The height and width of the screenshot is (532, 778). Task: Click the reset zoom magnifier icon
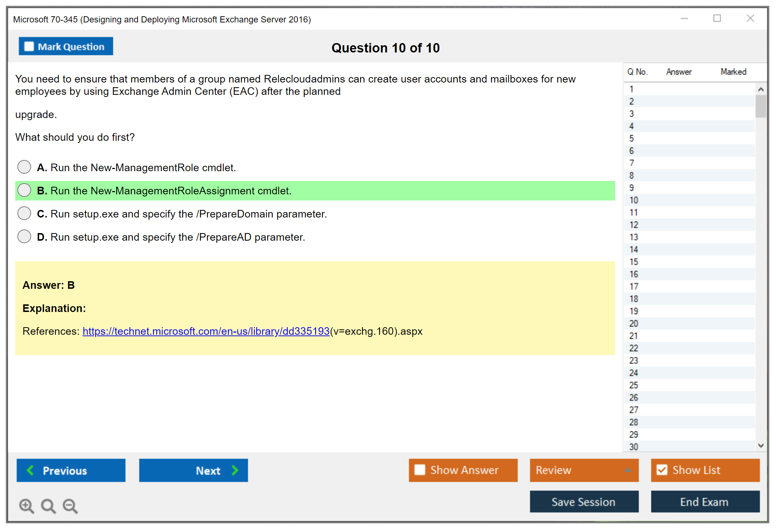coord(48,505)
